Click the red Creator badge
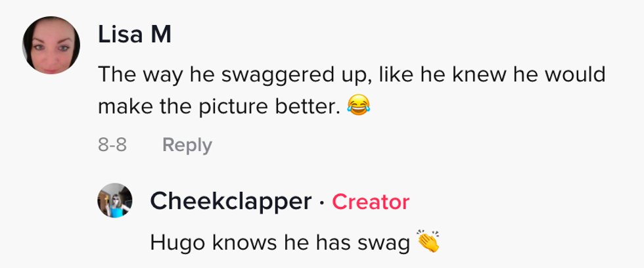644x268 pixels. [x=371, y=202]
